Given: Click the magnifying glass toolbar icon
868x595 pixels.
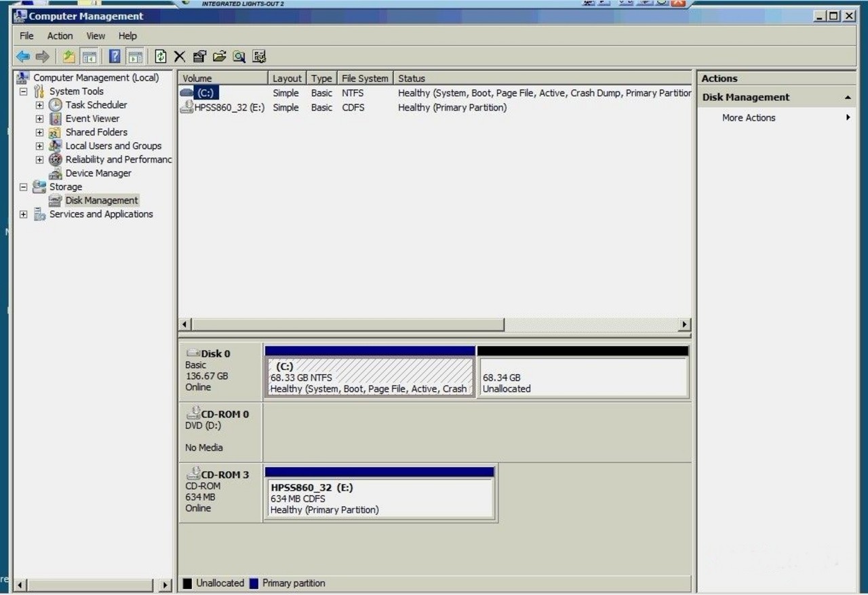Looking at the screenshot, I should (239, 57).
